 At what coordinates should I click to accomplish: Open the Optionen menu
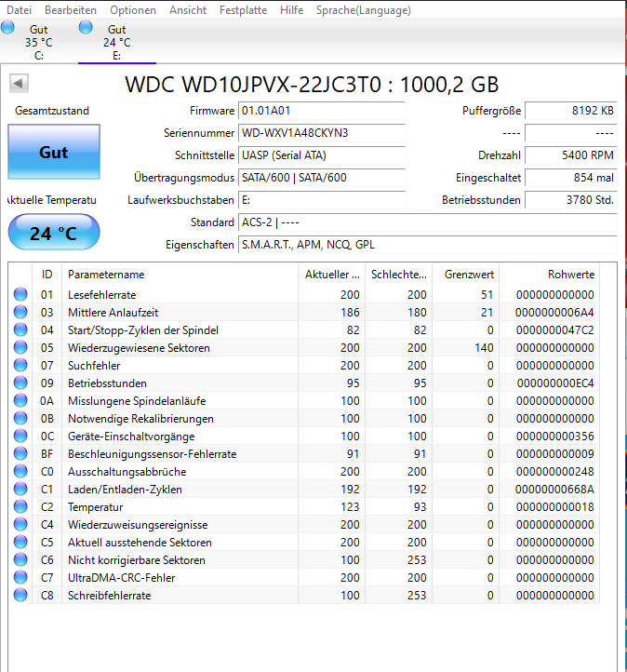133,10
